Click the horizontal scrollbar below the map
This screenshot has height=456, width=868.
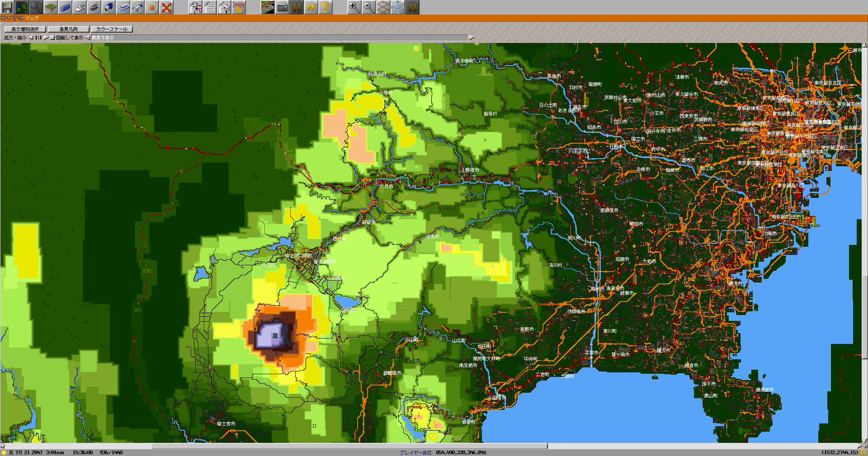tap(349, 446)
